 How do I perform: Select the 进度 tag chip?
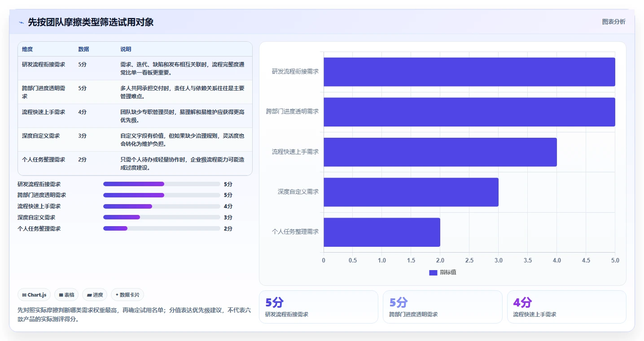[x=95, y=295]
